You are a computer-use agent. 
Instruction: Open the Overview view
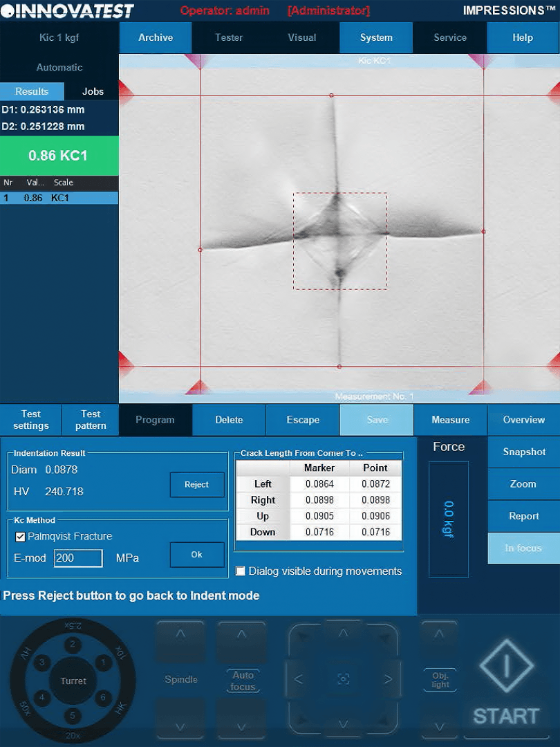coord(524,420)
